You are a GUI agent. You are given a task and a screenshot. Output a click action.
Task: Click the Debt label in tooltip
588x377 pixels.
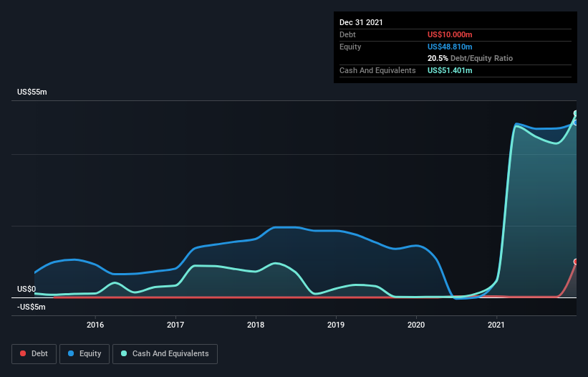(x=347, y=34)
